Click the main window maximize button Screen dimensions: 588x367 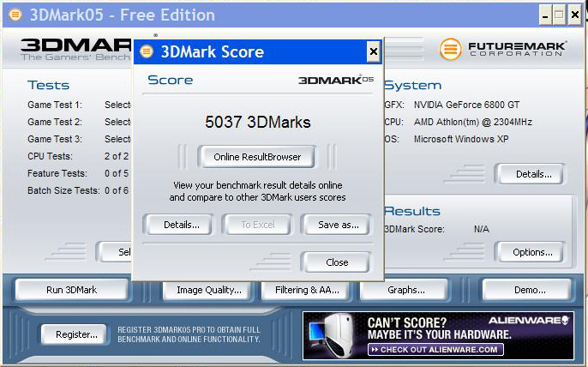click(x=559, y=15)
